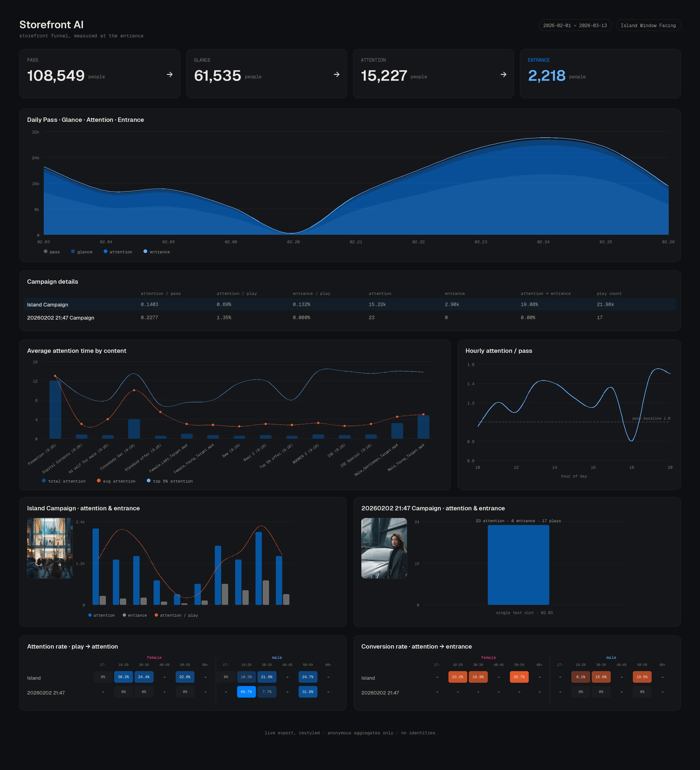
Task: Click the attention → entrance column header
Action: tap(545, 293)
